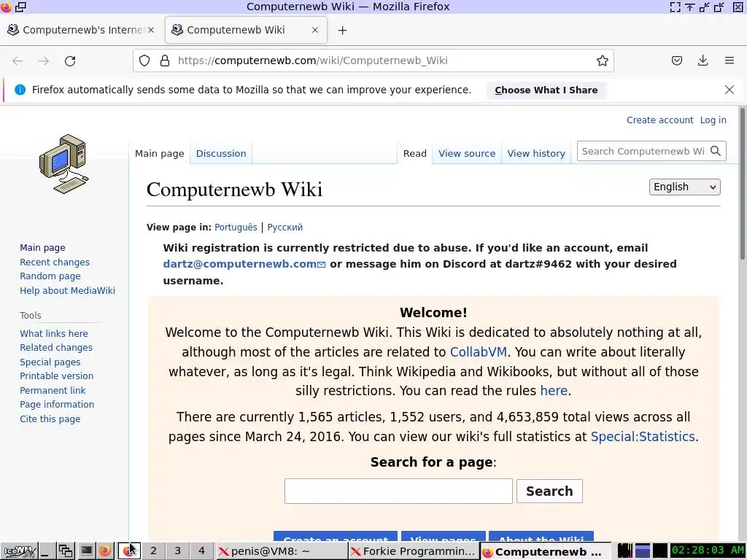Reload the current page
This screenshot has width=747, height=560.
coord(70,61)
